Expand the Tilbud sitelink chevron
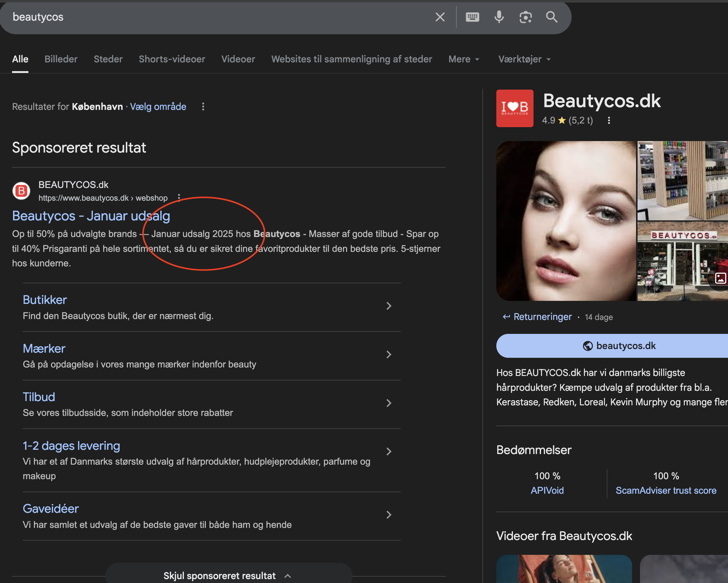Screen dimensions: 728x583 (x=389, y=403)
